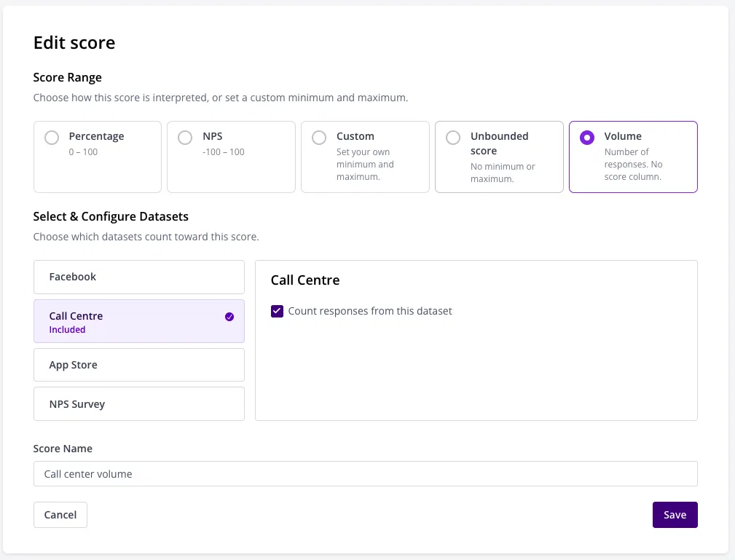Click 'Choose which datasets count toward this score.'
Screen dimensions: 735x560
146,237
